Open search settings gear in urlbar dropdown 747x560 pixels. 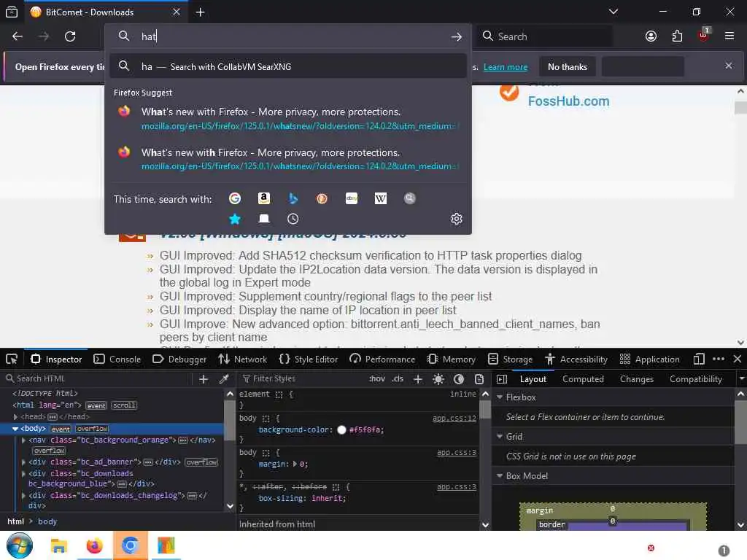tap(457, 219)
